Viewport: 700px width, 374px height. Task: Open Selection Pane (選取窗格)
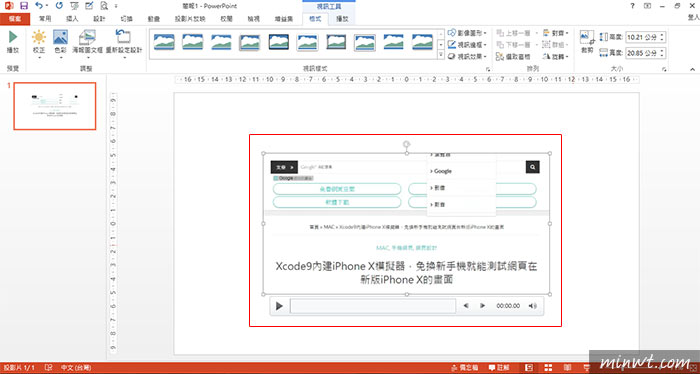pyautogui.click(x=513, y=57)
